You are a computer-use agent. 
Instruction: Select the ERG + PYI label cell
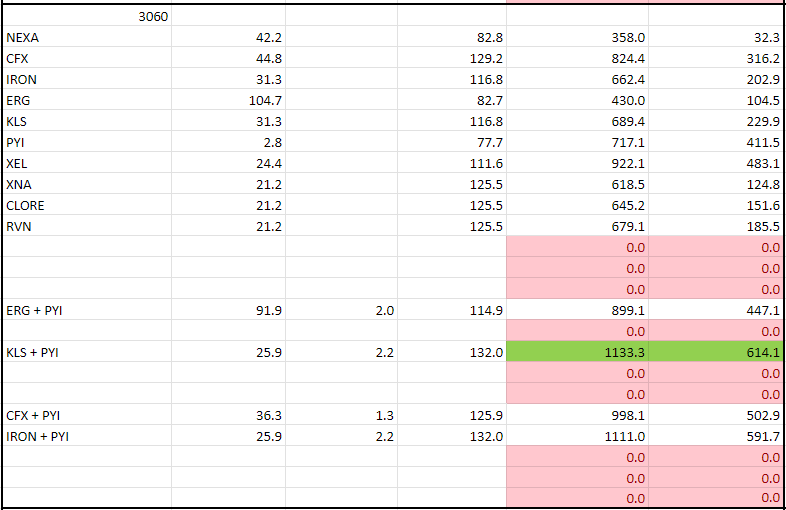point(87,310)
